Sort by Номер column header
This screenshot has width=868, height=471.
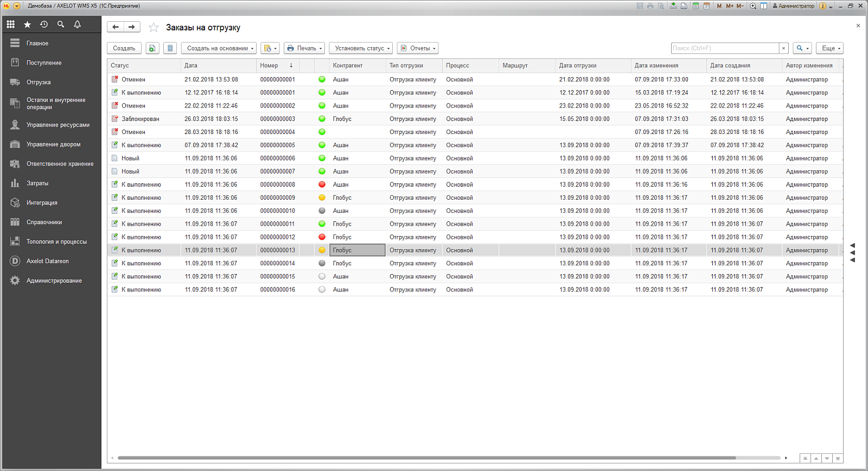click(277, 66)
